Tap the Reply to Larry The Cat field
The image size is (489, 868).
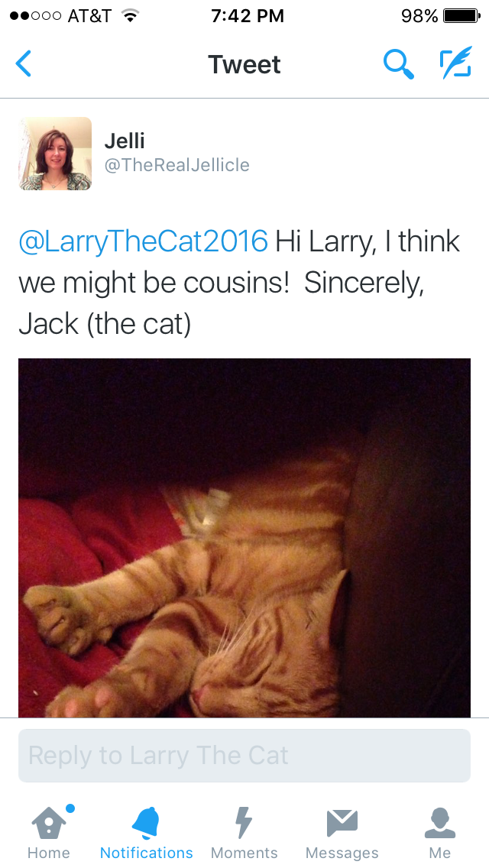[x=244, y=756]
